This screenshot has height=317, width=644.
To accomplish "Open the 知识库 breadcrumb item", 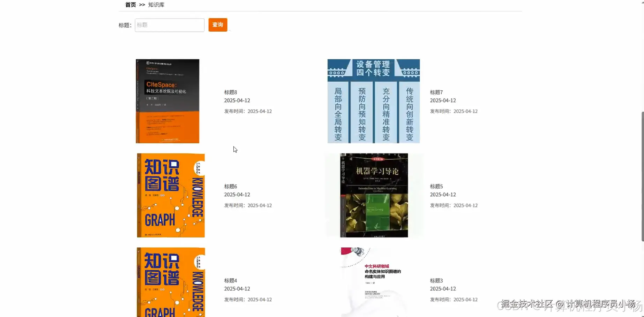I will coord(156,5).
